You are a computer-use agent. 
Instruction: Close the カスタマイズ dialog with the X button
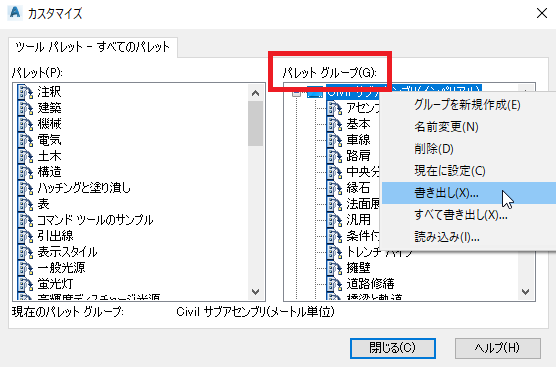[541, 13]
